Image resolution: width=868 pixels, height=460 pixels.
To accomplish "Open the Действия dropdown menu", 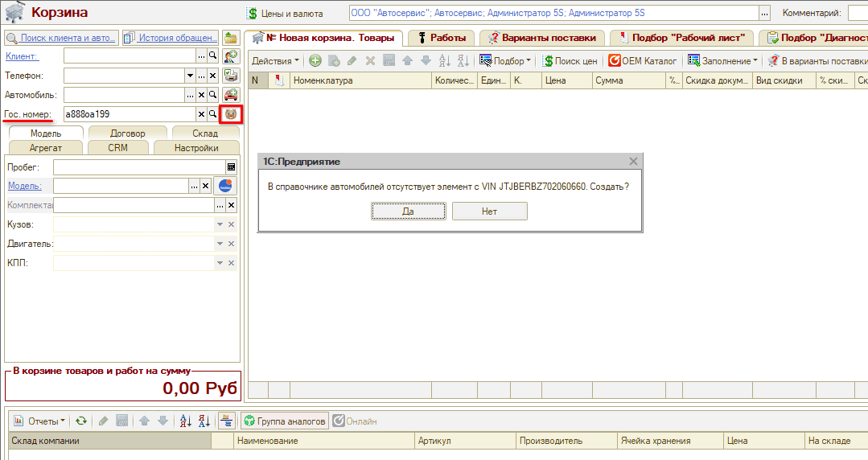I will 275,61.
